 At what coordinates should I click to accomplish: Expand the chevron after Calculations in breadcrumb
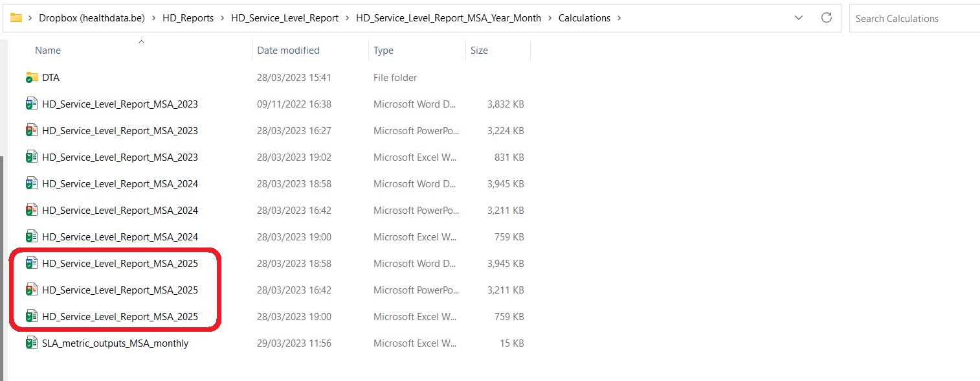tap(619, 18)
